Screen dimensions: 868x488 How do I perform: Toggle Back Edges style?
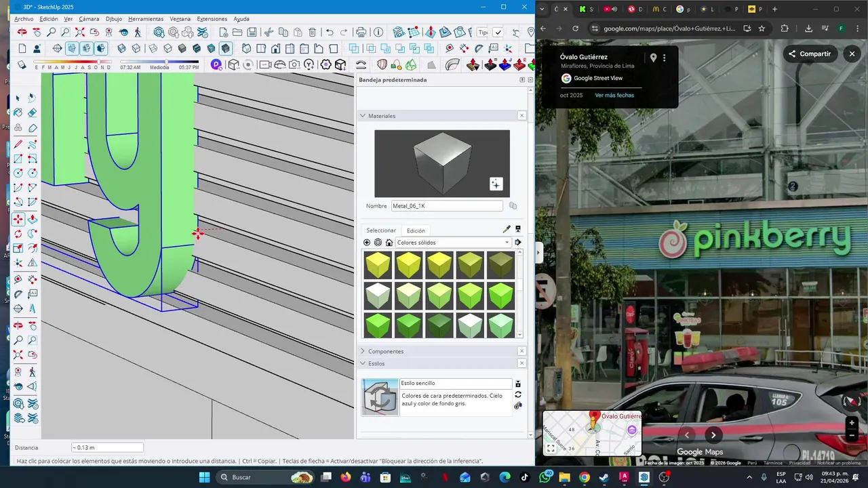pos(136,48)
